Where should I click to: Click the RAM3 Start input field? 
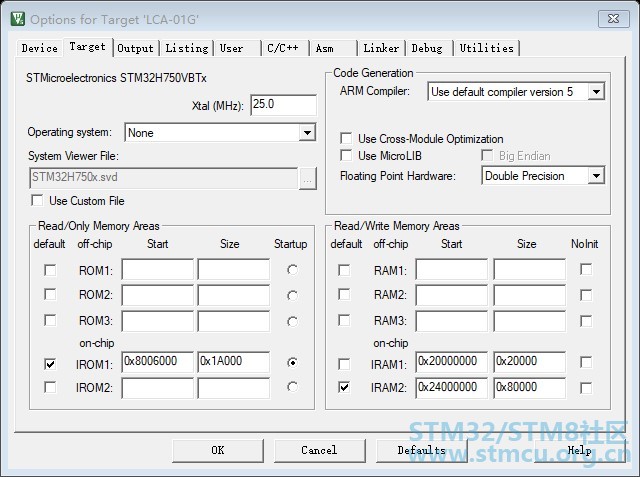451,321
